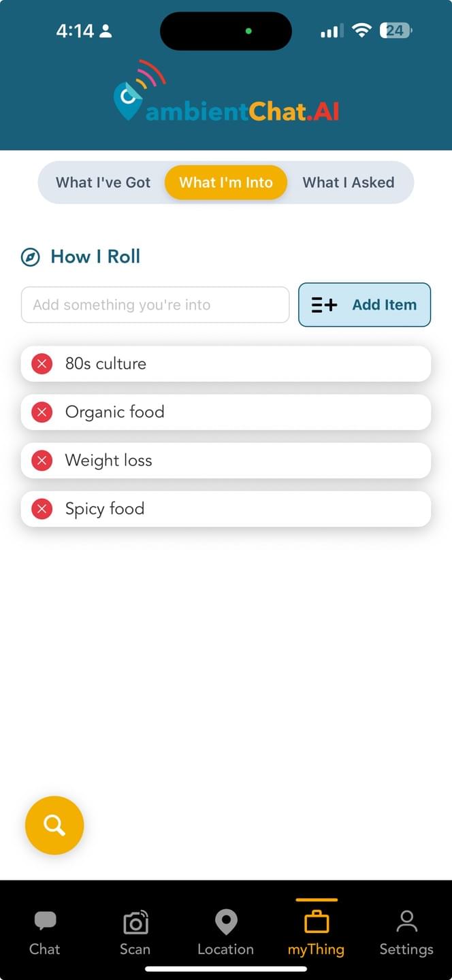The image size is (452, 980).
Task: Select the myThing briefcase tab
Action: 316,933
